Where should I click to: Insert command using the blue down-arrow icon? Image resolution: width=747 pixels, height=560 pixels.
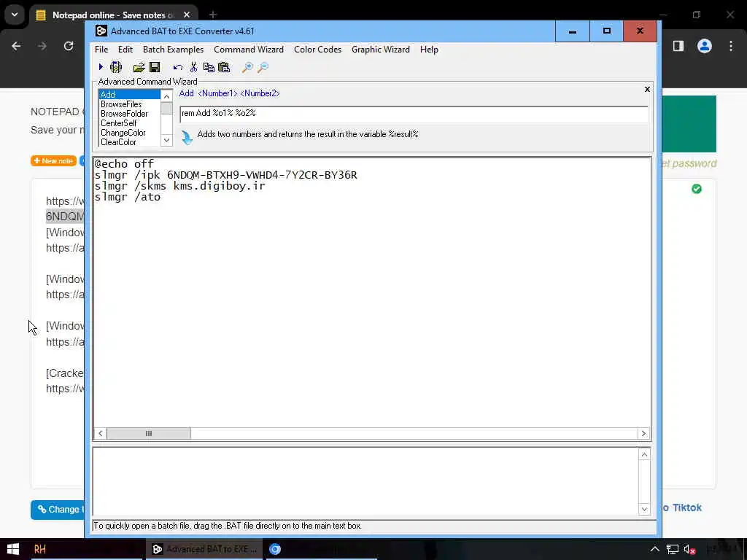coord(187,137)
